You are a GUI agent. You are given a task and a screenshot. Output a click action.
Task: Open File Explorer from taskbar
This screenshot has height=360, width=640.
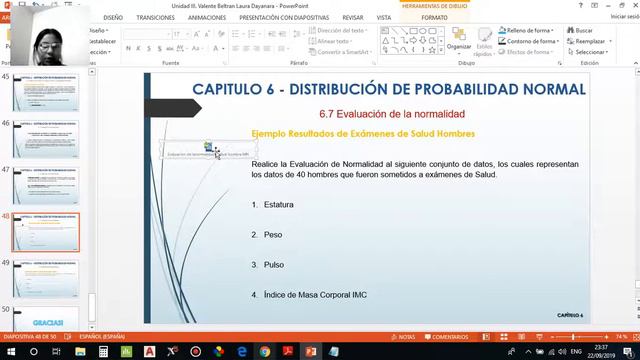click(80, 351)
